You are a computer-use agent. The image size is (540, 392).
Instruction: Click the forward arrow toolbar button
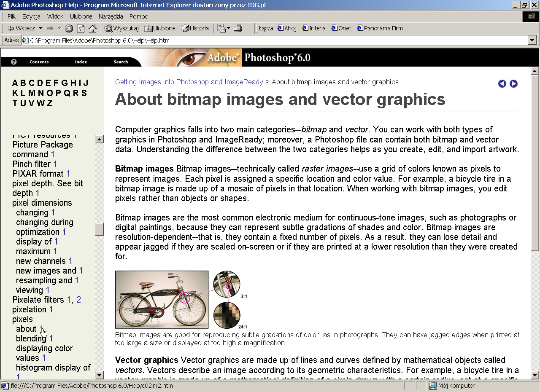point(50,28)
